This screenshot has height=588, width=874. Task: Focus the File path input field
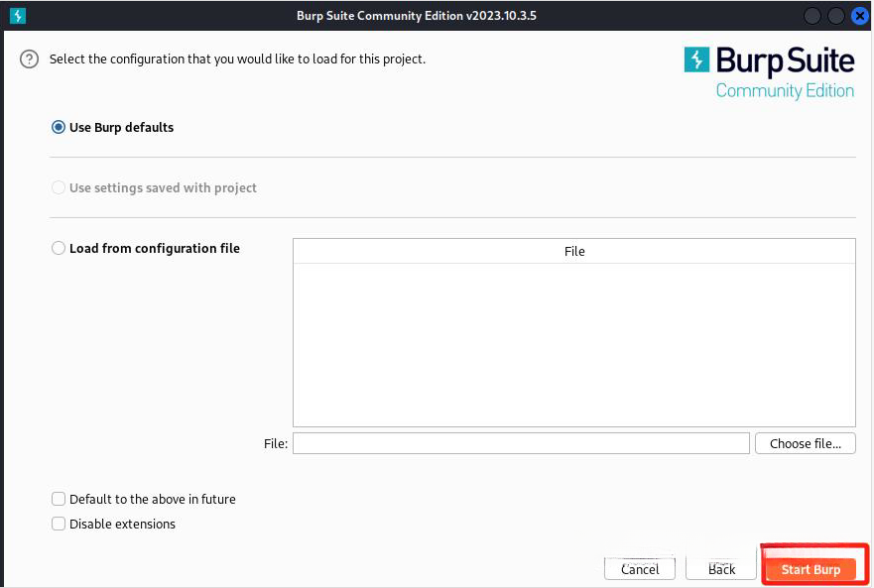pyautogui.click(x=521, y=443)
